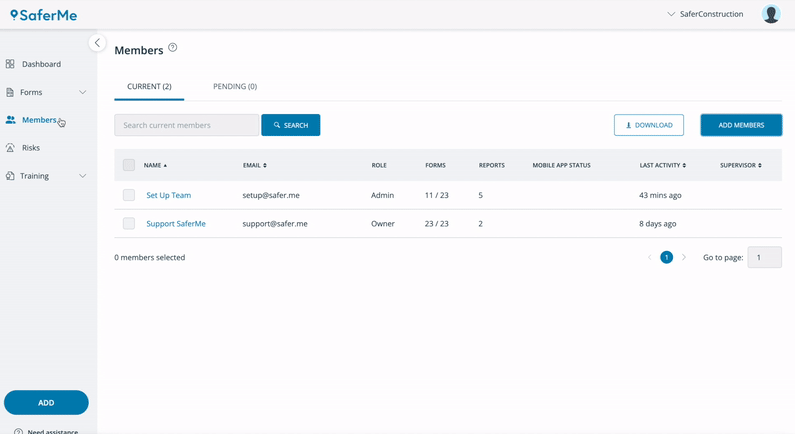
Task: Click the Need assistance link
Action: [53, 431]
